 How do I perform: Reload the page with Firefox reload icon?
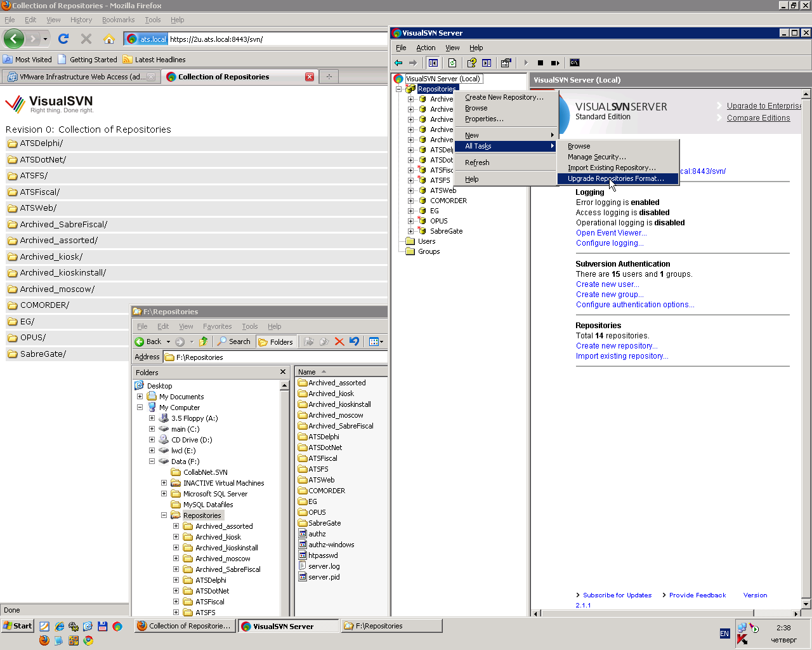click(x=63, y=39)
